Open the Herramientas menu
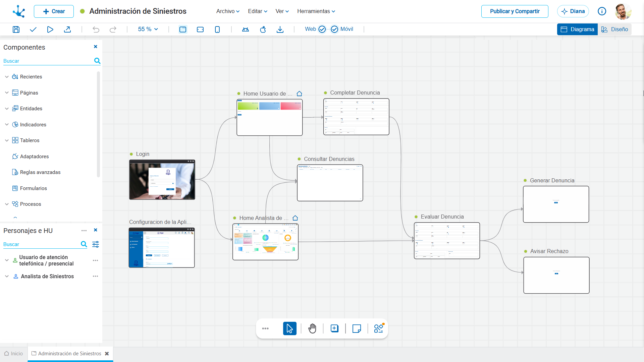644x362 pixels. coord(316,11)
